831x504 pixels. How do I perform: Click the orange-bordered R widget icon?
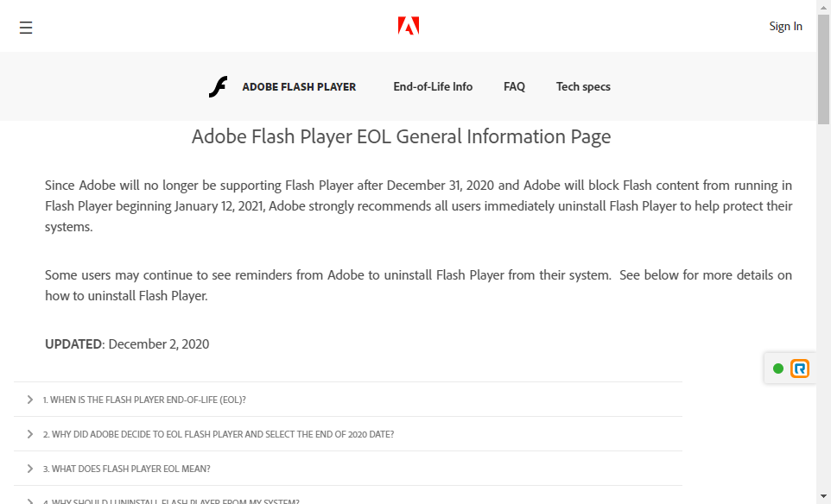800,369
